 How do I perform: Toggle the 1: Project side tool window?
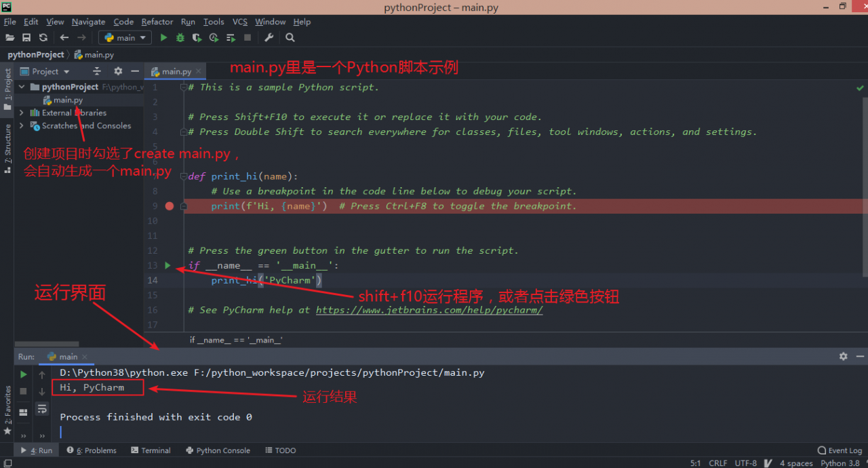(x=7, y=90)
